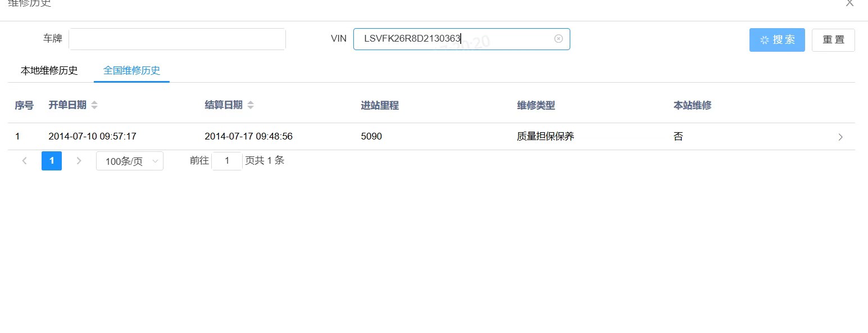Clear the VIN field with the X icon
Screen dimensions: 868x333
[x=558, y=39]
